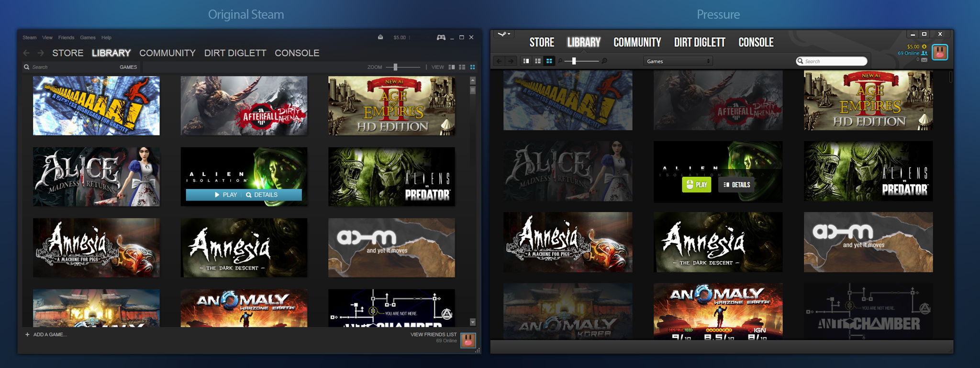Screen dimensions: 980x368
Task: Click the wallet coin icon in Pressure
Action: (924, 46)
